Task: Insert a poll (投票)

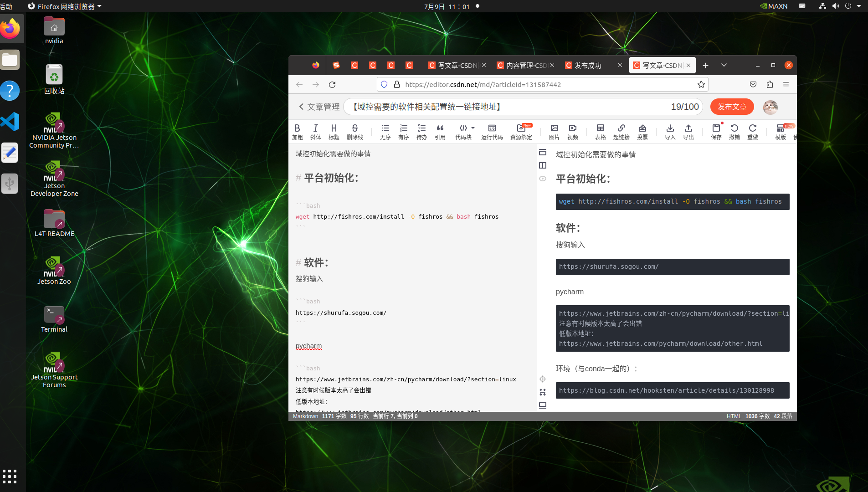Action: [642, 132]
